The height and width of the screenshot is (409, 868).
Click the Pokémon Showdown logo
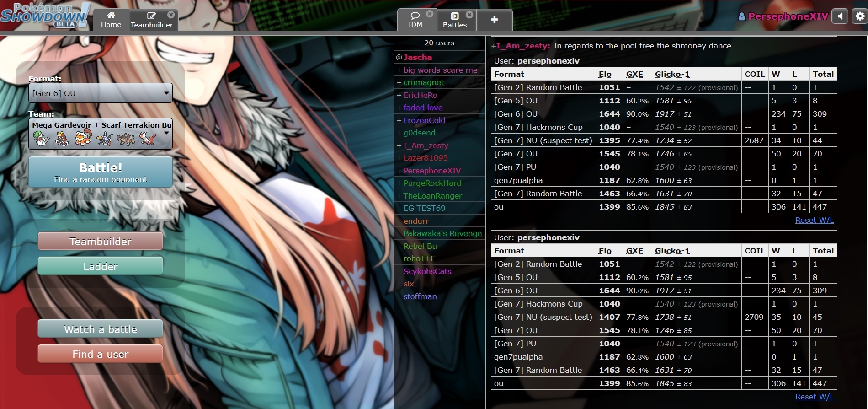click(x=45, y=15)
